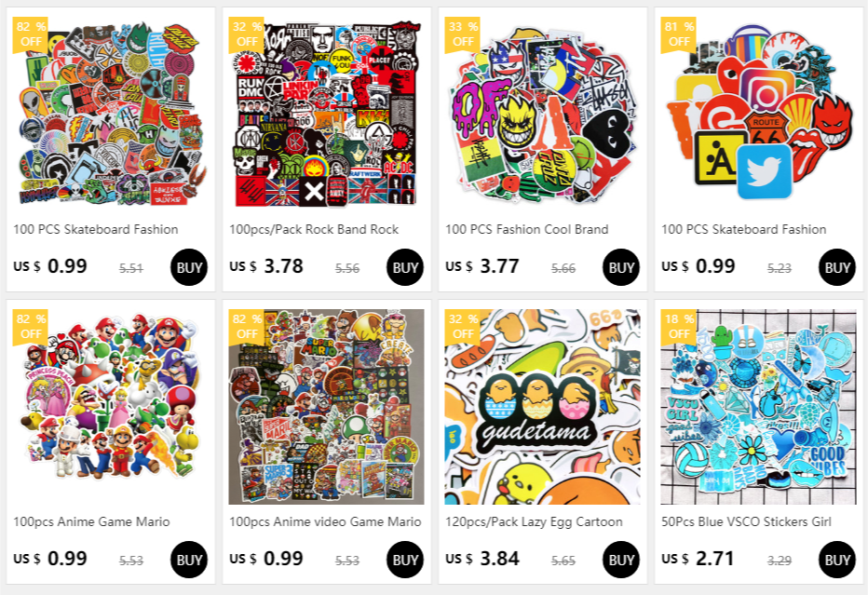This screenshot has height=595, width=868.
Task: Open the retro Super Mario posters sticker image
Action: (x=326, y=407)
